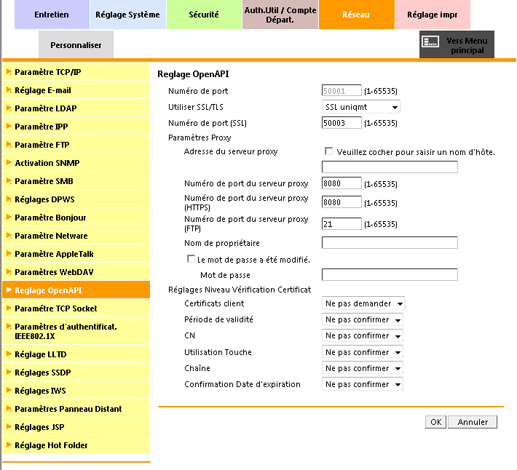Click the Numéro de port field

tap(342, 91)
